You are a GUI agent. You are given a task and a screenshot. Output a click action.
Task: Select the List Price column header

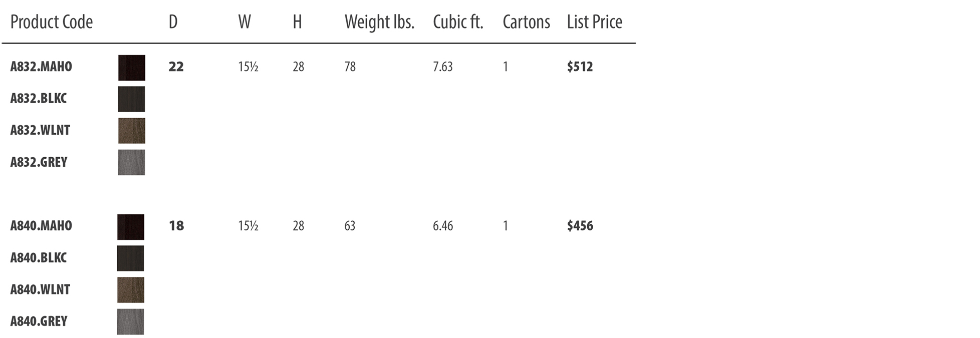coord(595,22)
